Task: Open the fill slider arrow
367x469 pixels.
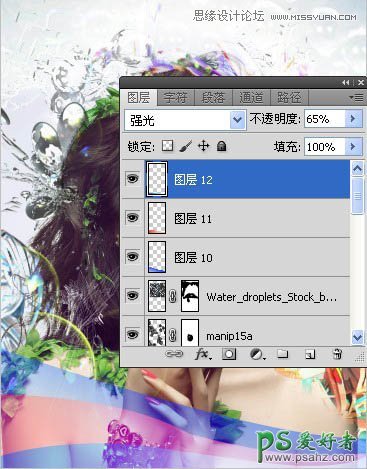Action: pos(353,147)
